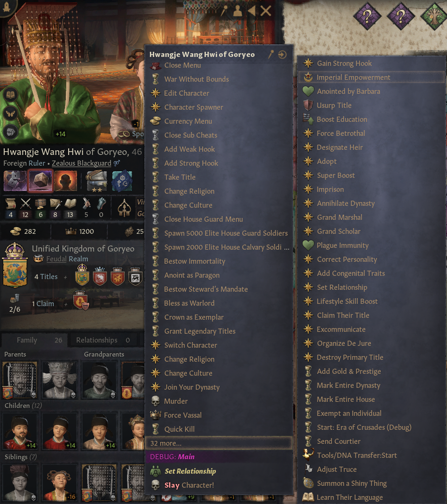The image size is (447, 504).
Task: Click the pin icon in context menu header
Action: [x=271, y=55]
